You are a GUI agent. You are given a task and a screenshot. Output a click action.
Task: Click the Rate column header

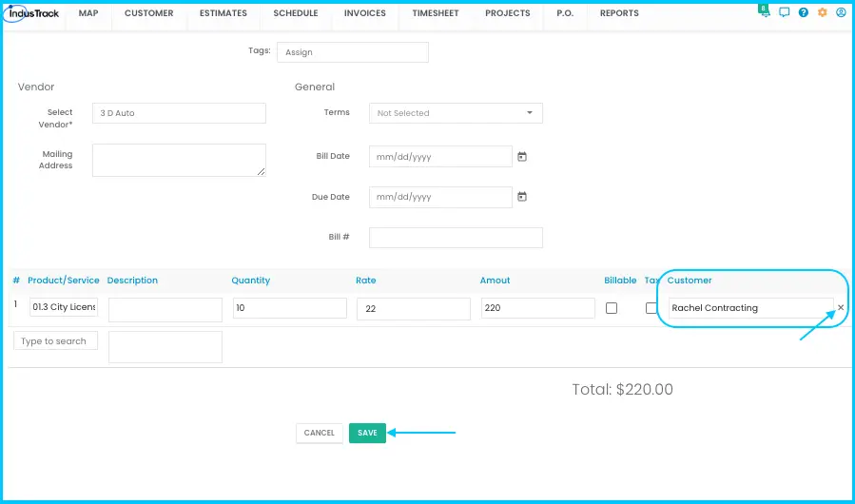[366, 281]
